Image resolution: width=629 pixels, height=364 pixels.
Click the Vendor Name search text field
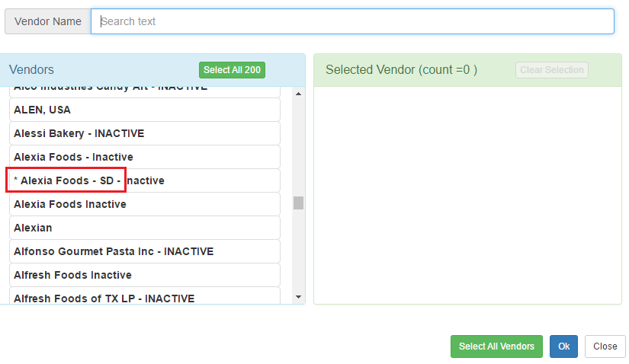352,21
